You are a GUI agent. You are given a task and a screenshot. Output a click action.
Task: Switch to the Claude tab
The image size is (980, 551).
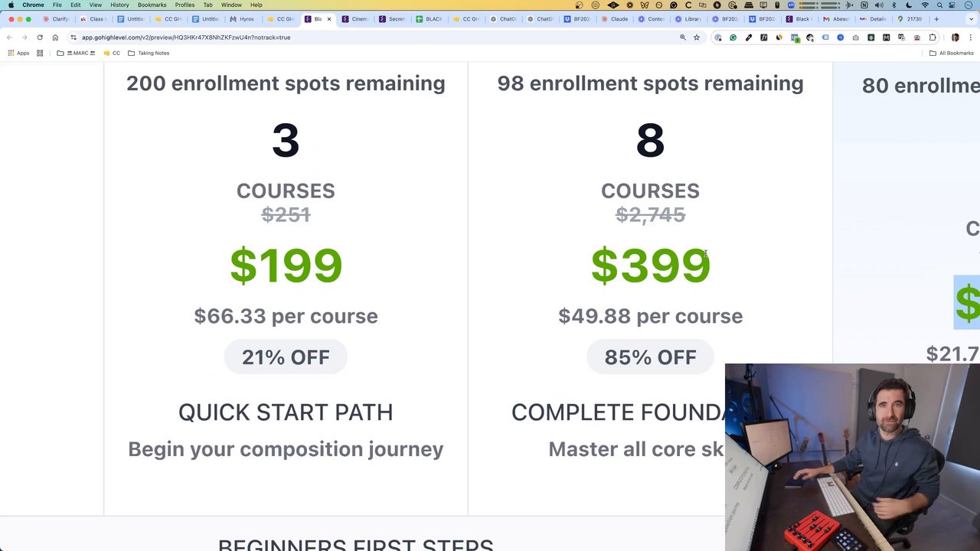616,19
